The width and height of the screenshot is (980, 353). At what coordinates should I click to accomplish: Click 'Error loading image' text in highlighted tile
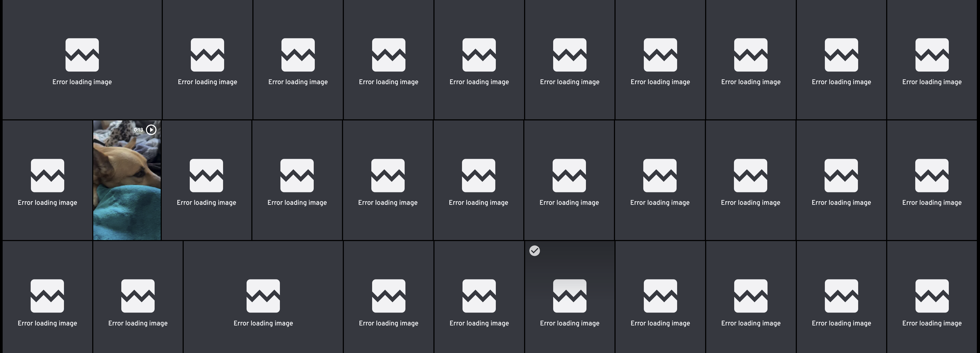570,323
